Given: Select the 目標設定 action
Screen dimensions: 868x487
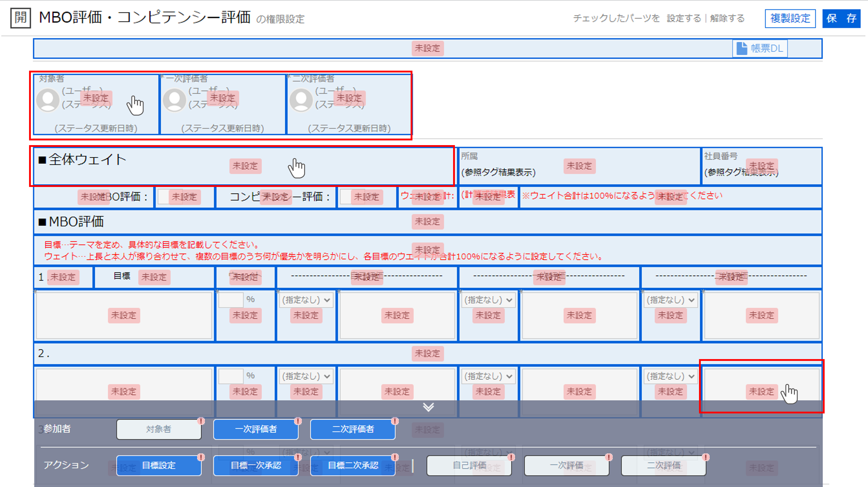Looking at the screenshot, I should tap(159, 466).
